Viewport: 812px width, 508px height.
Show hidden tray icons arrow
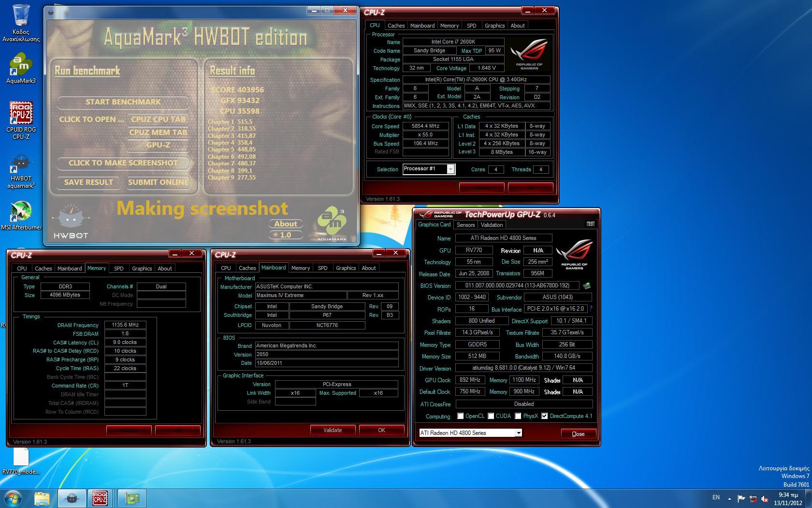[x=729, y=498]
